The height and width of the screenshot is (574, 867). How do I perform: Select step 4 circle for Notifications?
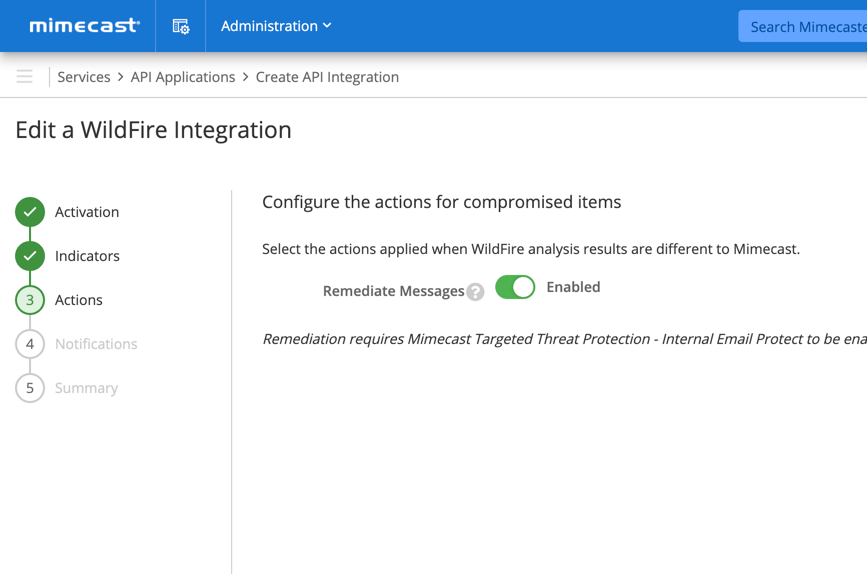30,344
